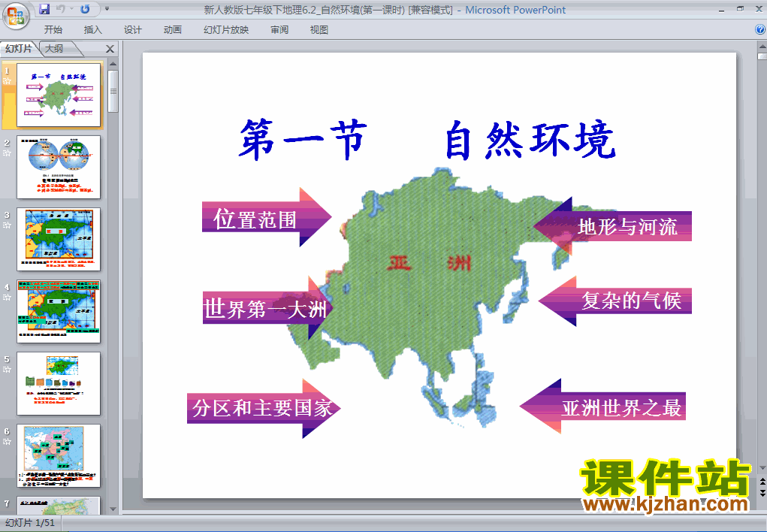Click the Redo/Repeat icon

pos(85,9)
